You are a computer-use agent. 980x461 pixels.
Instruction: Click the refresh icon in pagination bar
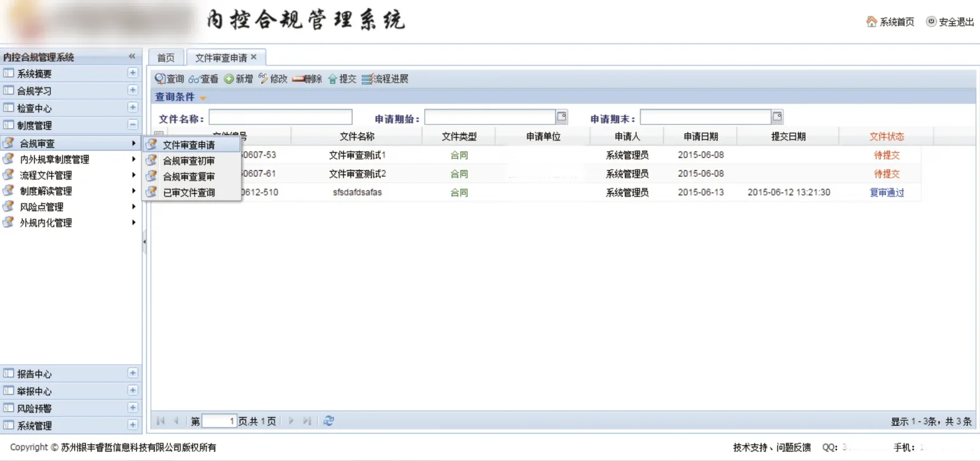[x=329, y=421]
